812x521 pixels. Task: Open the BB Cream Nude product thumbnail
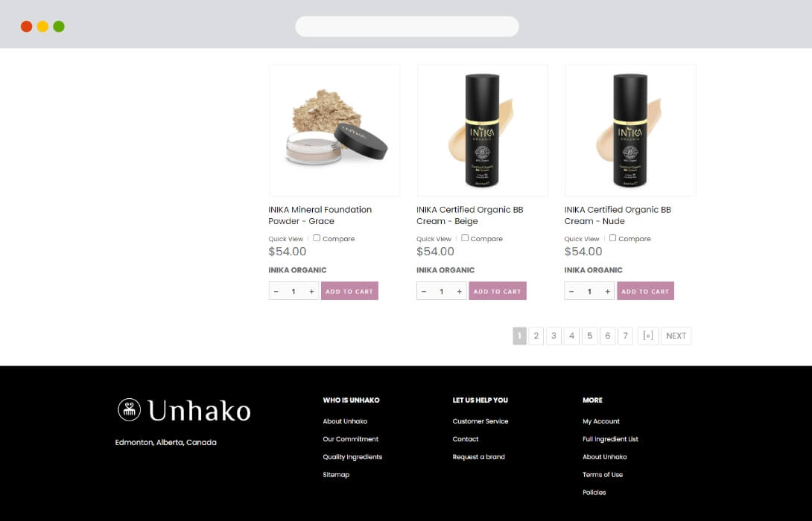630,130
